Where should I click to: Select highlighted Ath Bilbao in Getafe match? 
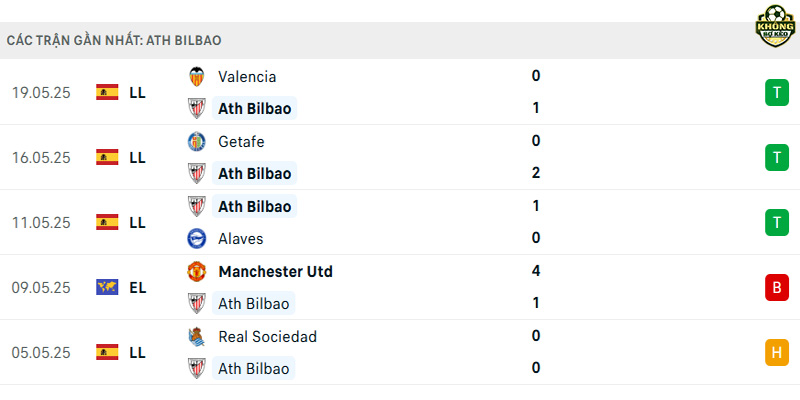click(x=255, y=173)
